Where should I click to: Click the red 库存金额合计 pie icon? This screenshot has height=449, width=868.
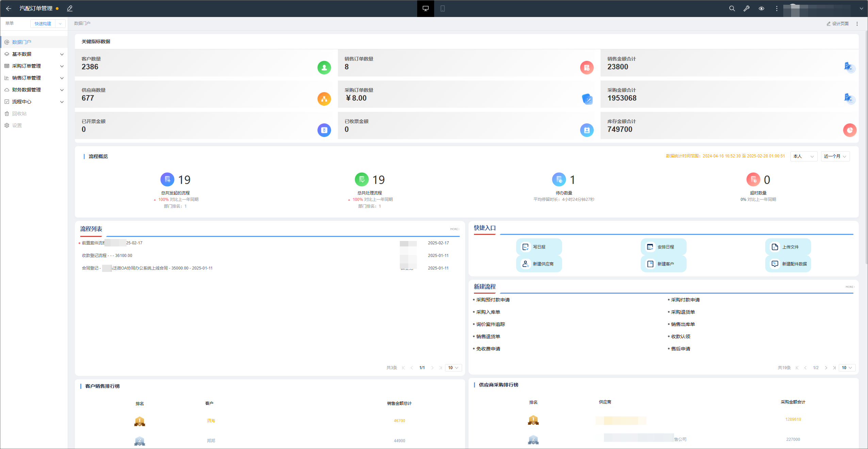click(x=850, y=130)
